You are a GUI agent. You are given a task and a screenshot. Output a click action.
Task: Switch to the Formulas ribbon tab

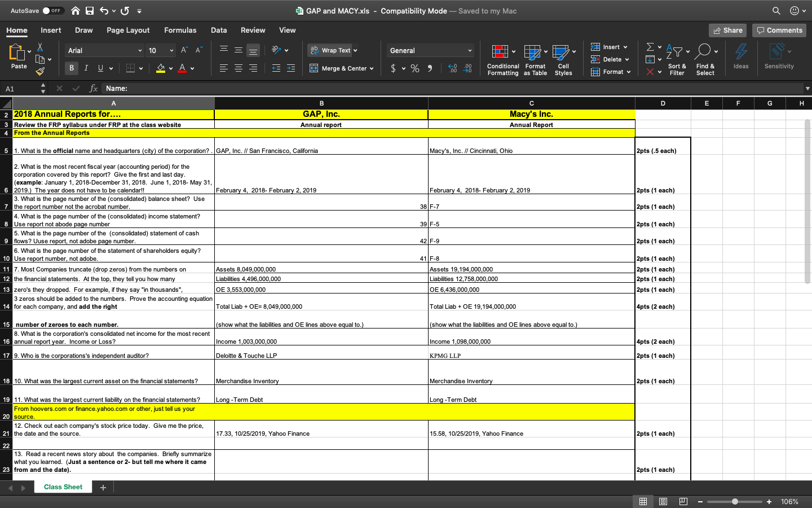point(180,30)
